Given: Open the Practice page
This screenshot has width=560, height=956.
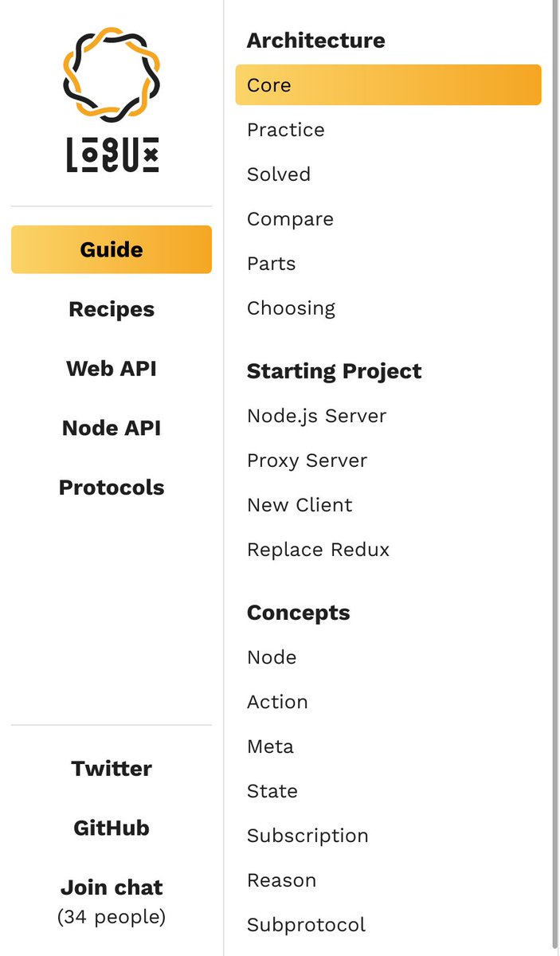Looking at the screenshot, I should [286, 129].
